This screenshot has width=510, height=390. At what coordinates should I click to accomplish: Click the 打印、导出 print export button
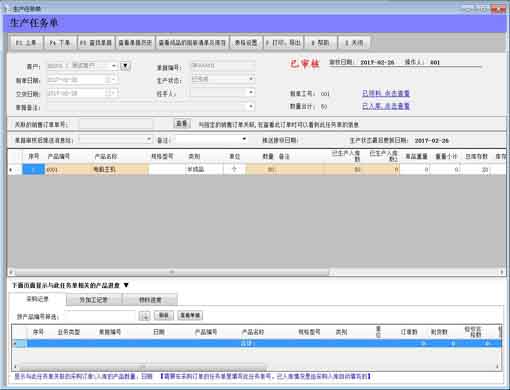coord(283,43)
